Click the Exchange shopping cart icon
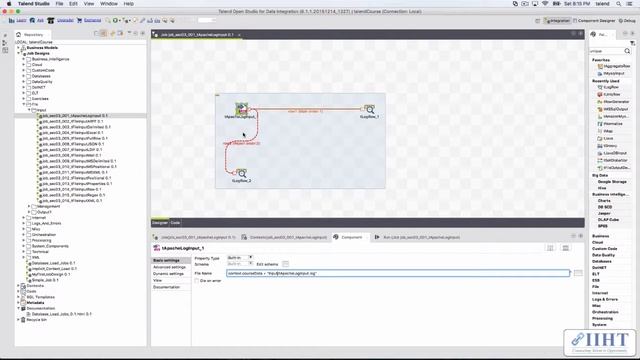 tap(79, 20)
